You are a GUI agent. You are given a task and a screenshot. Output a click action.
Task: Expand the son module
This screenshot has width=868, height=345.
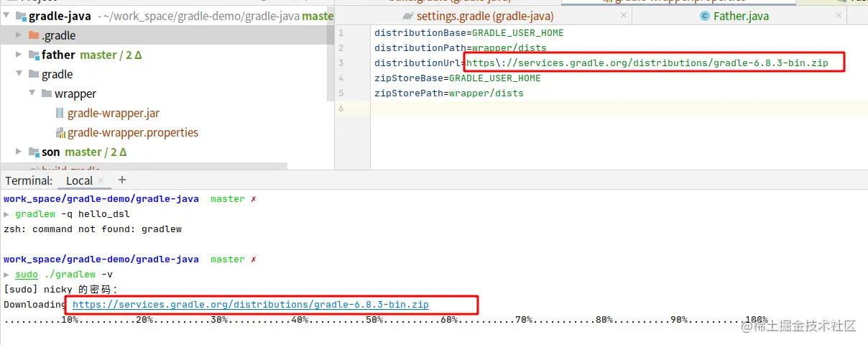click(20, 152)
